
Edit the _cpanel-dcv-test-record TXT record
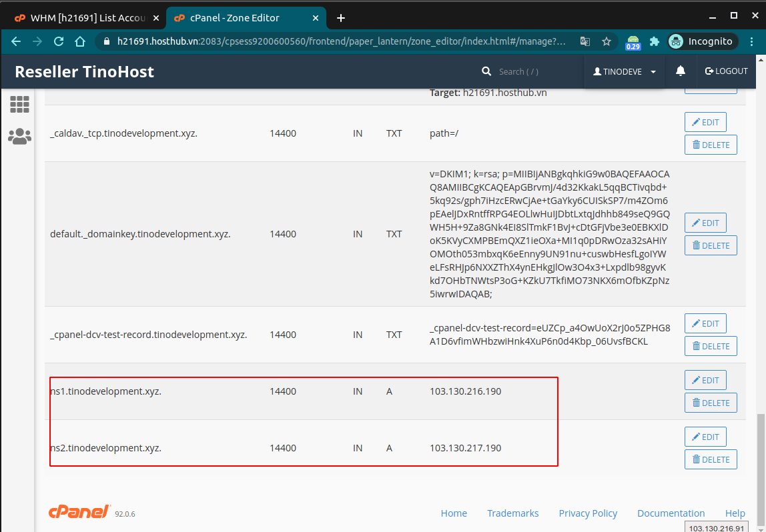705,323
